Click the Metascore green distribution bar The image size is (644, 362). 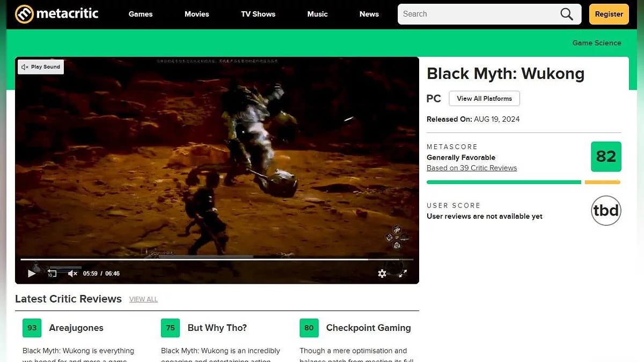pos(503,182)
